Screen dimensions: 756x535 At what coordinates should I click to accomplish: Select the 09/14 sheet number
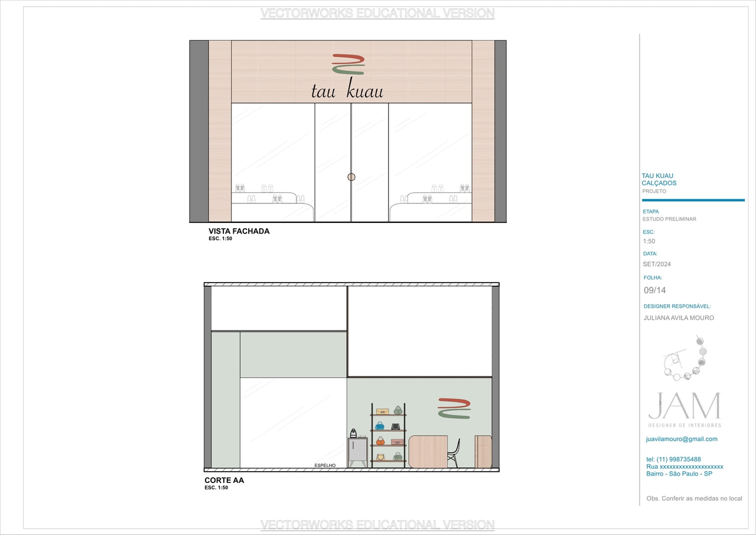point(655,290)
